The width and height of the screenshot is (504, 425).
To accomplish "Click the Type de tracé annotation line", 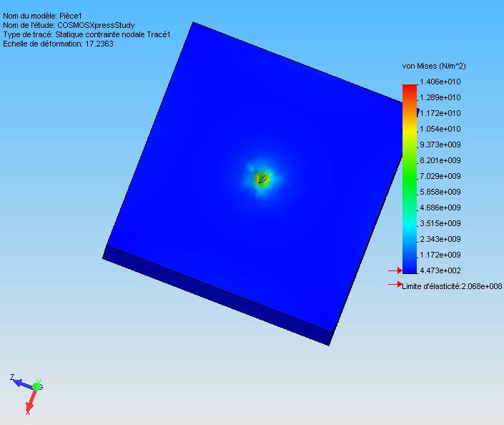I will pyautogui.click(x=87, y=34).
